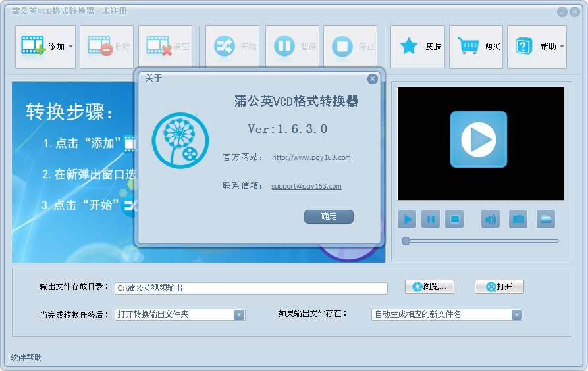Click the preview seek slider handle
This screenshot has height=371, width=588.
tap(406, 241)
